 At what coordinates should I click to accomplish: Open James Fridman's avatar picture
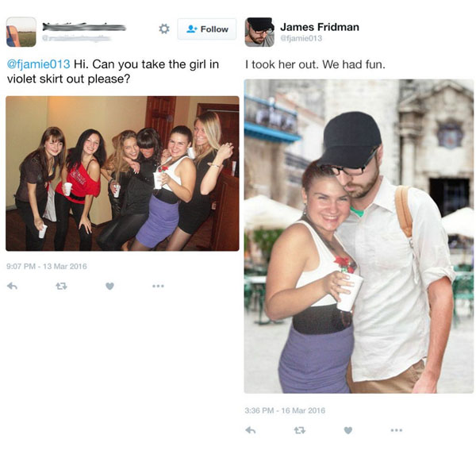259,32
